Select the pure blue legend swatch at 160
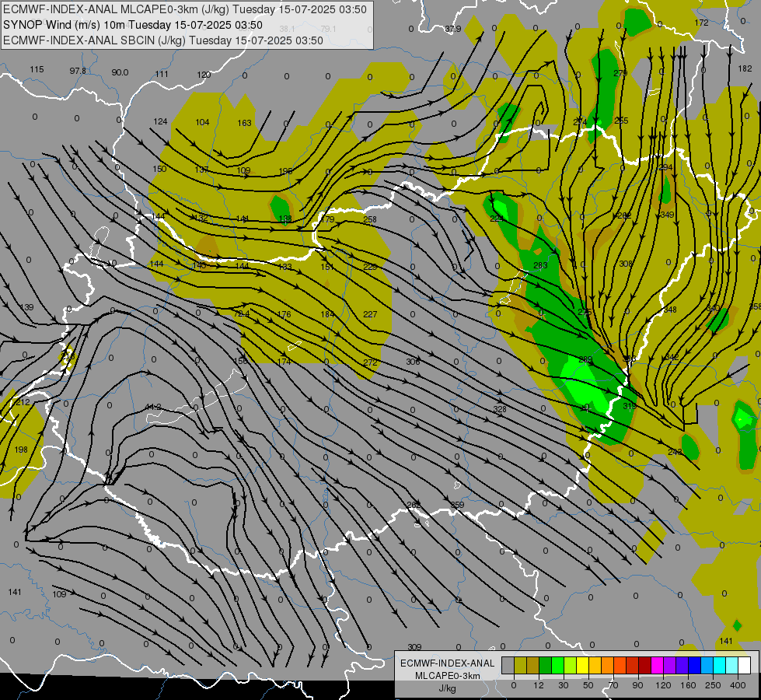The image size is (761, 700). (x=694, y=665)
